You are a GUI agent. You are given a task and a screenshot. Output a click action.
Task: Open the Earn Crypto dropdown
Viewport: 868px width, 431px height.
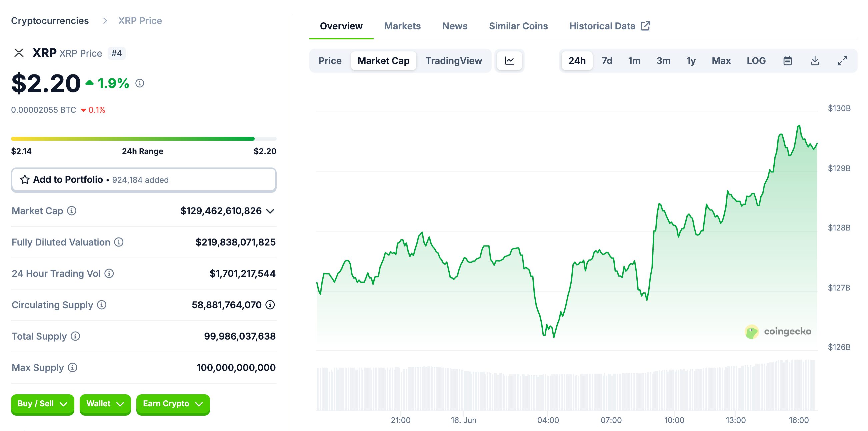click(173, 404)
